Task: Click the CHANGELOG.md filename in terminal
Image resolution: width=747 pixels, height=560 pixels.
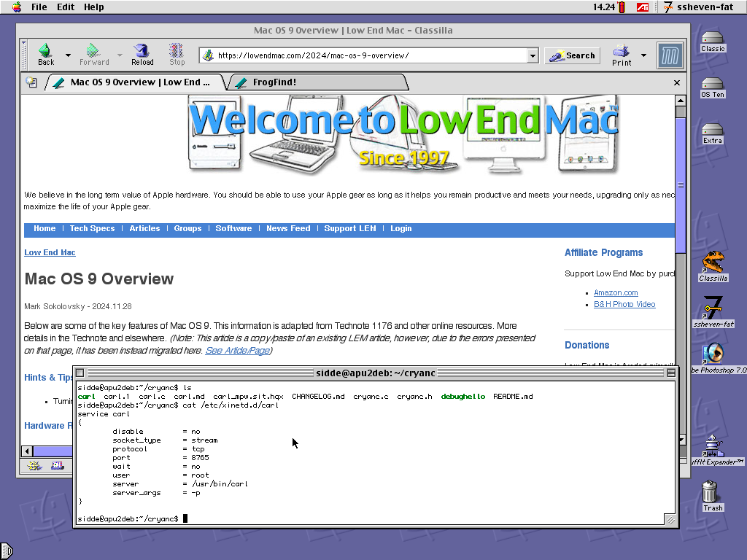Action: point(318,396)
